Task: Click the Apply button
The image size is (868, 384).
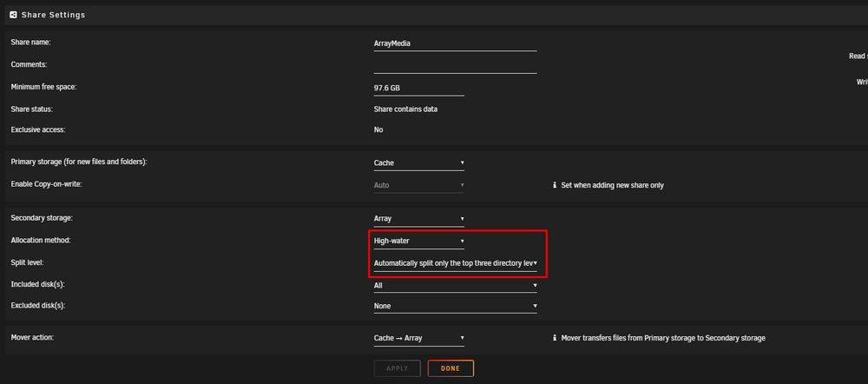Action: pyautogui.click(x=398, y=368)
